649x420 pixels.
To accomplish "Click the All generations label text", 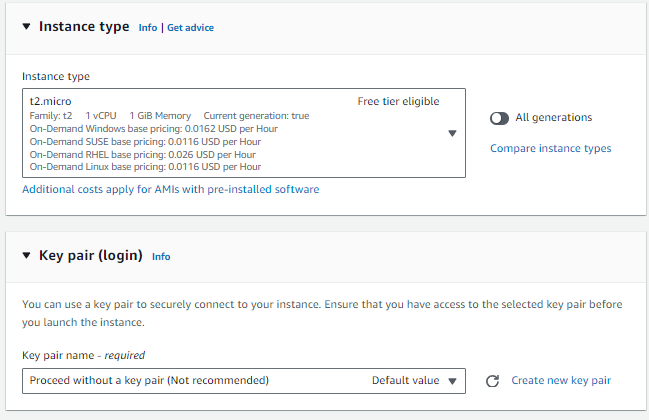I will click(553, 118).
